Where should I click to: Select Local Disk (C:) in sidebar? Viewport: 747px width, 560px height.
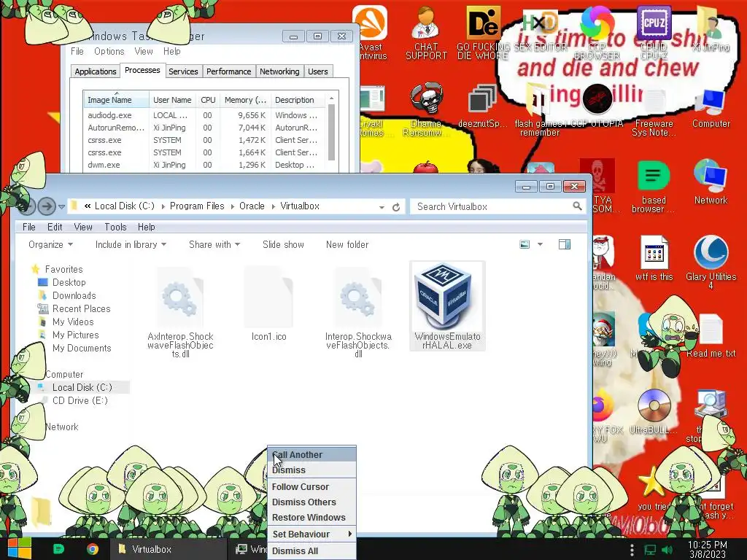(82, 388)
